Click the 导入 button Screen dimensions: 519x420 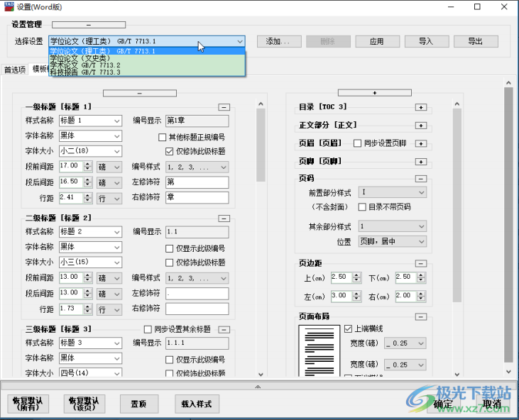coord(427,42)
